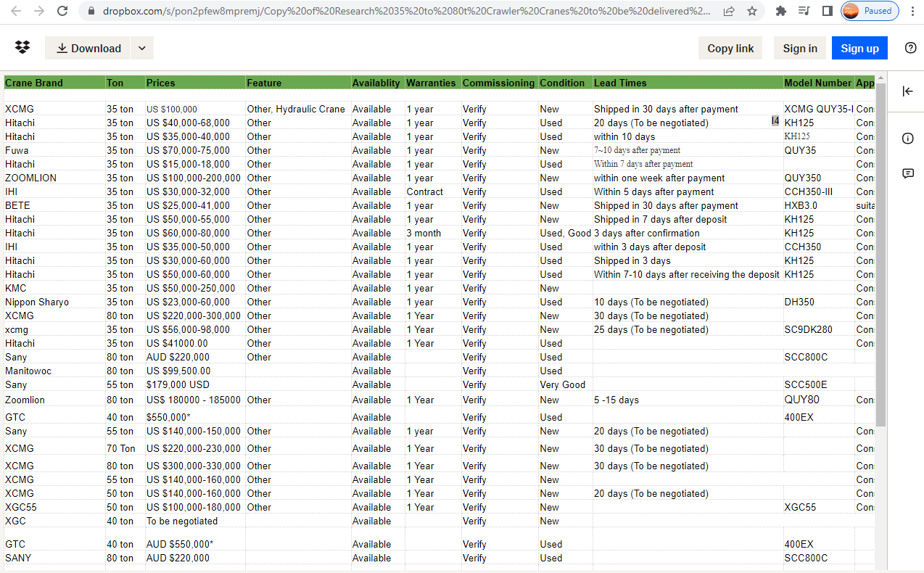Click the XCMG QUY35 model number cell

pyautogui.click(x=819, y=109)
